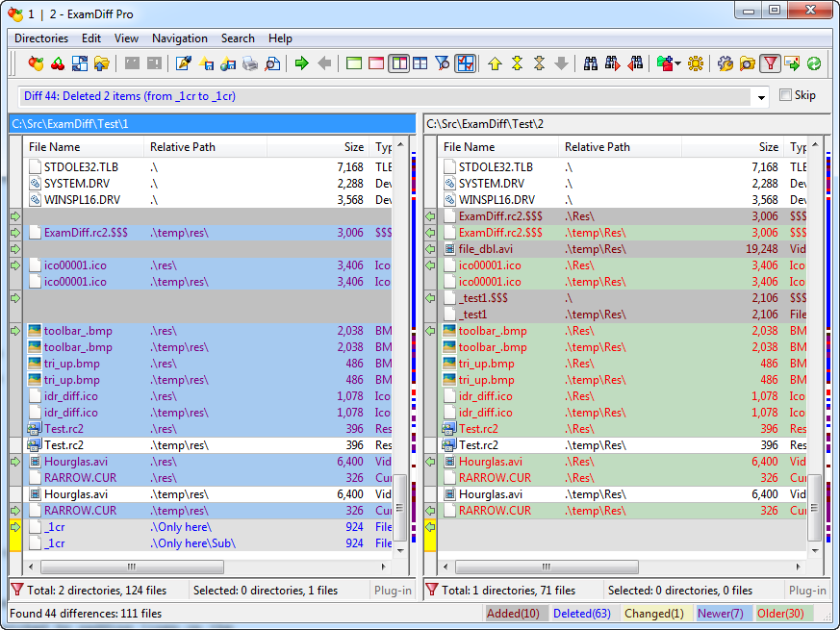Open the View menu
This screenshot has height=630, width=840.
tap(126, 38)
